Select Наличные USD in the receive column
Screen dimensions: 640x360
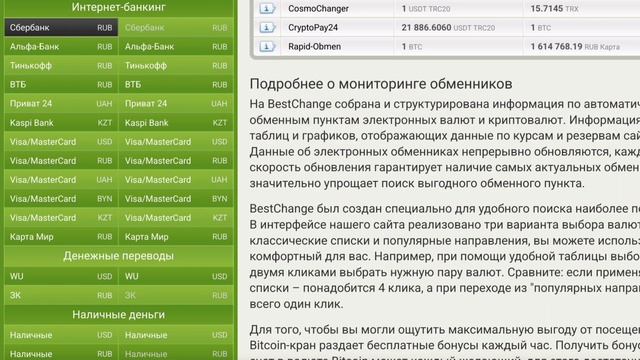(176, 335)
